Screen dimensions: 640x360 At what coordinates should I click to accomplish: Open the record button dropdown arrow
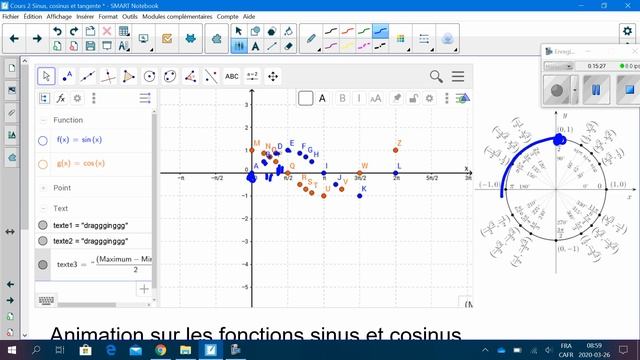point(575,90)
